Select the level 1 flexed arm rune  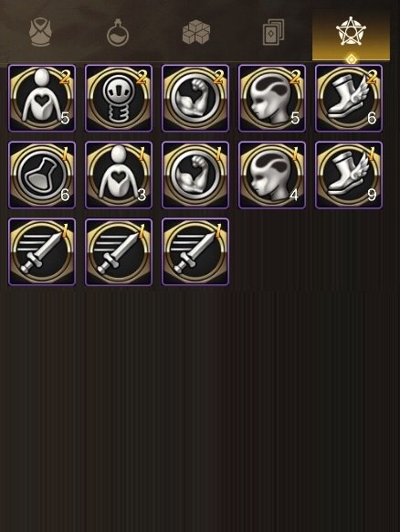[195, 176]
